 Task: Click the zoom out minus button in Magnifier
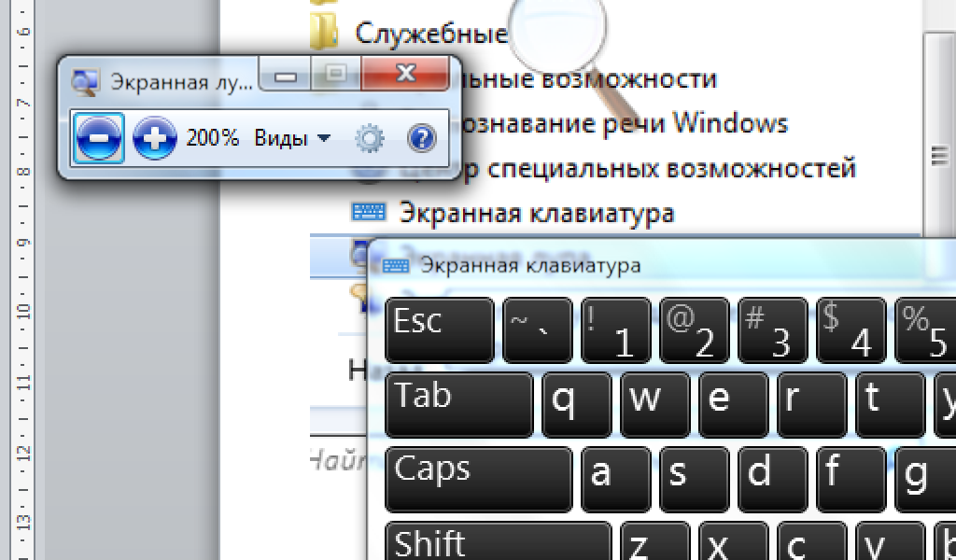[98, 138]
